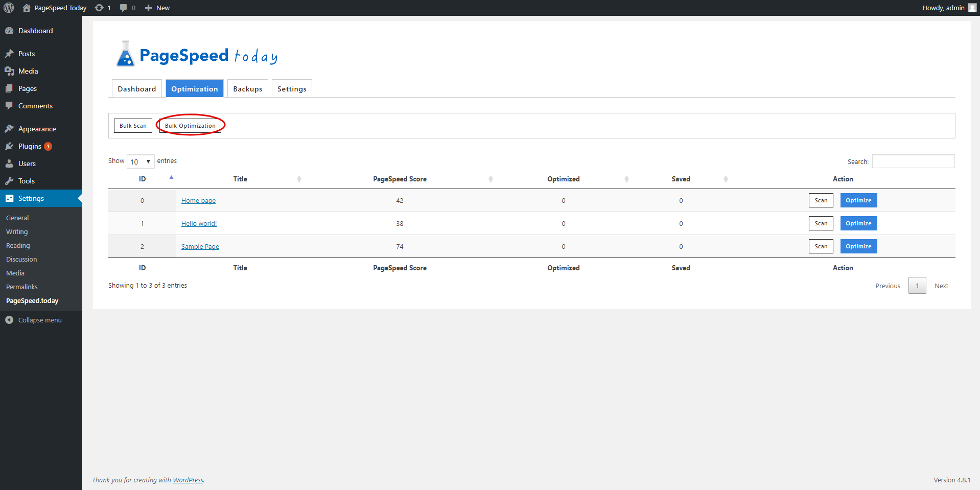Click the Plugins update count badge

[x=48, y=146]
